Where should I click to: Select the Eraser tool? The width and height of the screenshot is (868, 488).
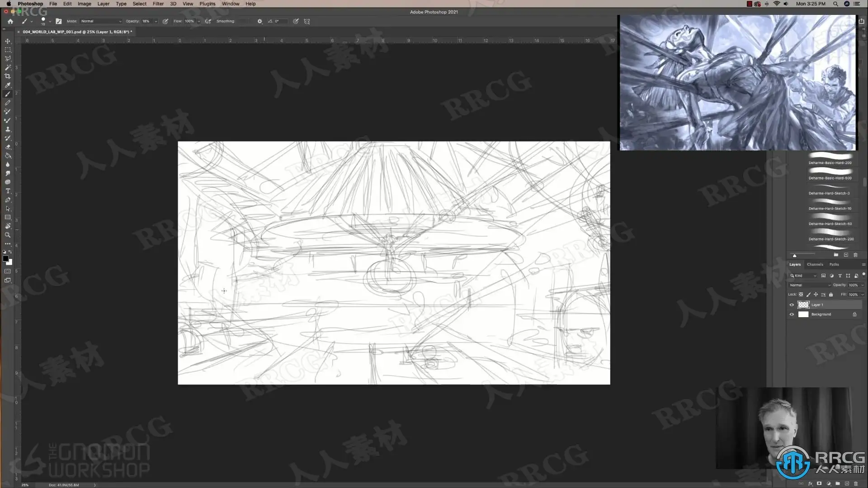pyautogui.click(x=8, y=147)
